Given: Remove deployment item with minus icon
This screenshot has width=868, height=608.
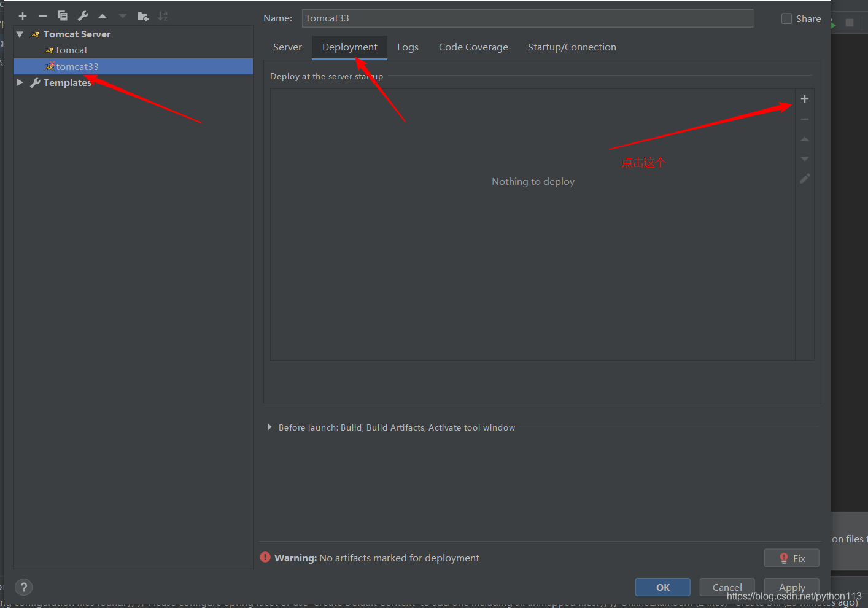Looking at the screenshot, I should click(805, 119).
